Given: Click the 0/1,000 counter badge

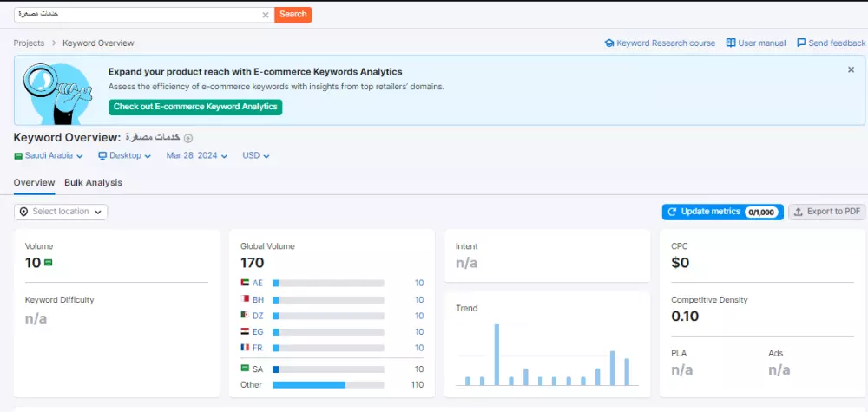Looking at the screenshot, I should [x=761, y=212].
